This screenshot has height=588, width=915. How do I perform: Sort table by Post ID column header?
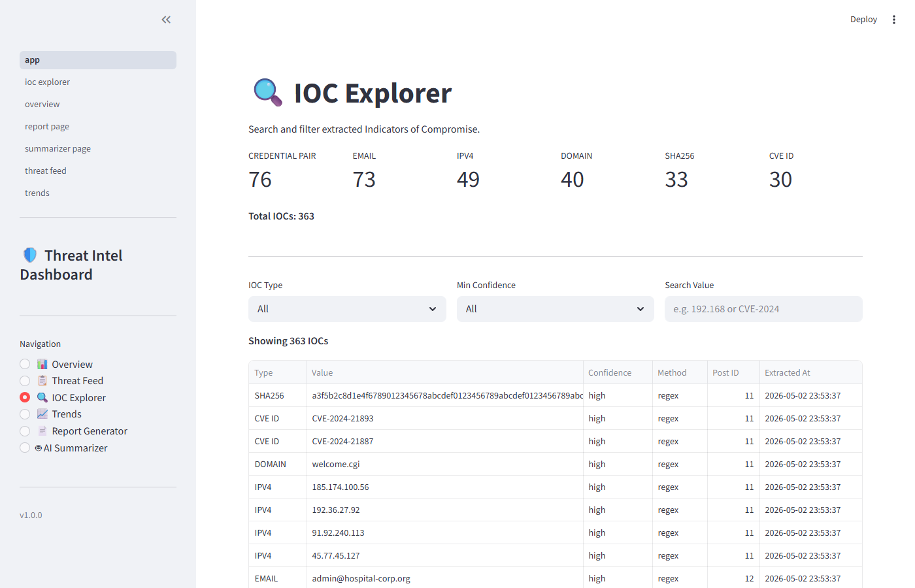pos(733,372)
